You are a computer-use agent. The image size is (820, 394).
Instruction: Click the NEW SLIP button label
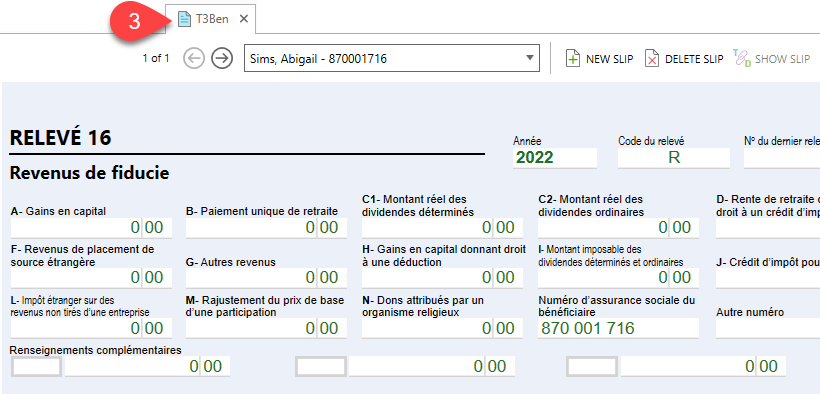click(609, 59)
